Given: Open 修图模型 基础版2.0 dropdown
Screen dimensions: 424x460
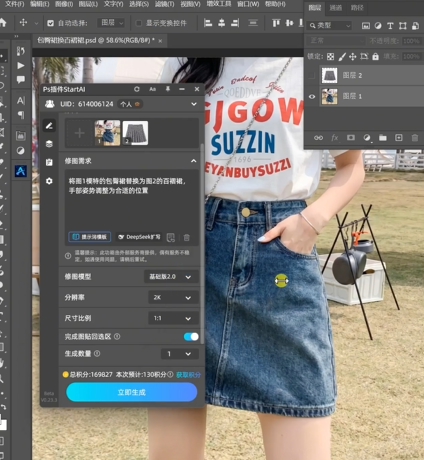Looking at the screenshot, I should pyautogui.click(x=171, y=277).
